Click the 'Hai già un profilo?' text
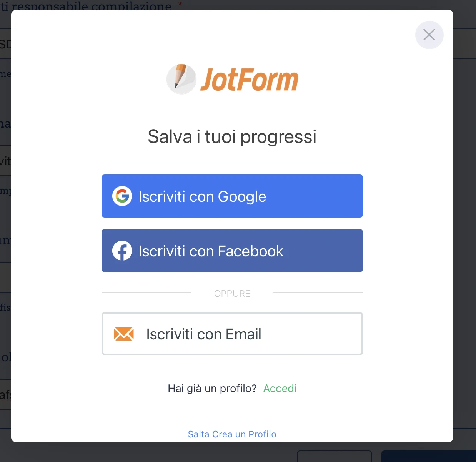This screenshot has width=476, height=462. point(212,388)
